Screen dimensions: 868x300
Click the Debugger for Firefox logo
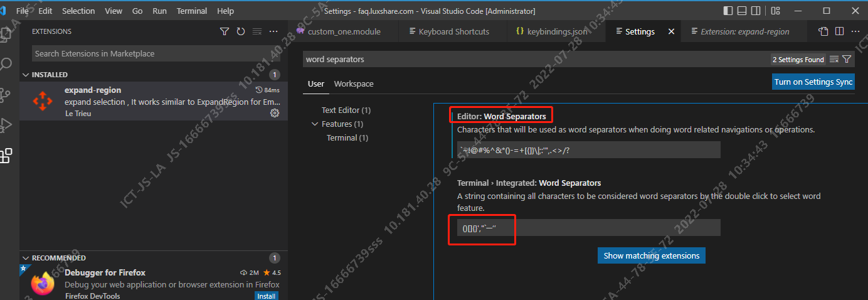[x=43, y=284]
